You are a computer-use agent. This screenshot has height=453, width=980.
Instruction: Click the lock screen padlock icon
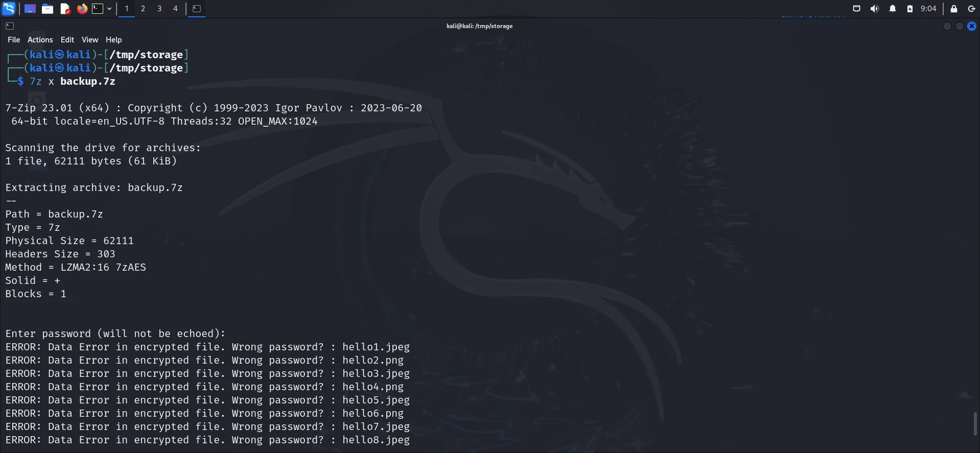pyautogui.click(x=953, y=9)
